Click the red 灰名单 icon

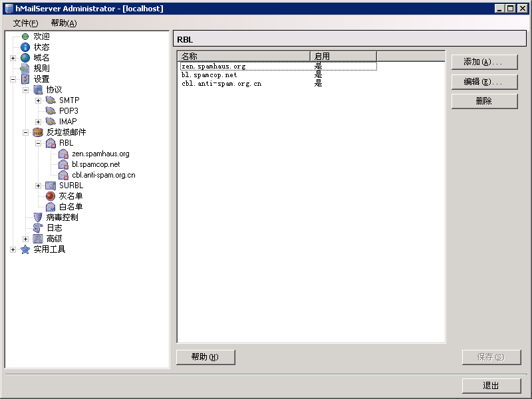[x=51, y=196]
